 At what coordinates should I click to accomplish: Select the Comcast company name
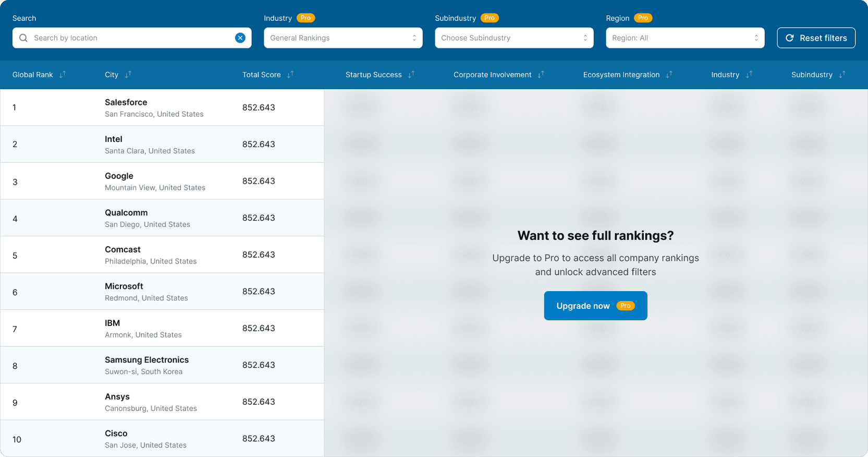123,249
